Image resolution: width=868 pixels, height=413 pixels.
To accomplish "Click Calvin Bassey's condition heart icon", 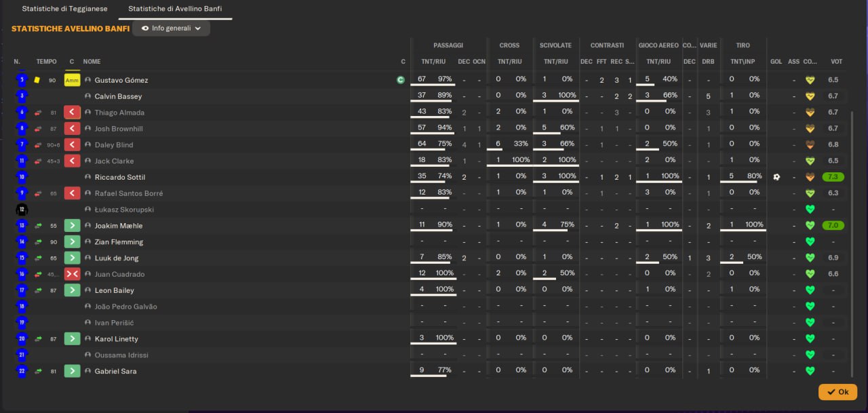I will [x=809, y=96].
